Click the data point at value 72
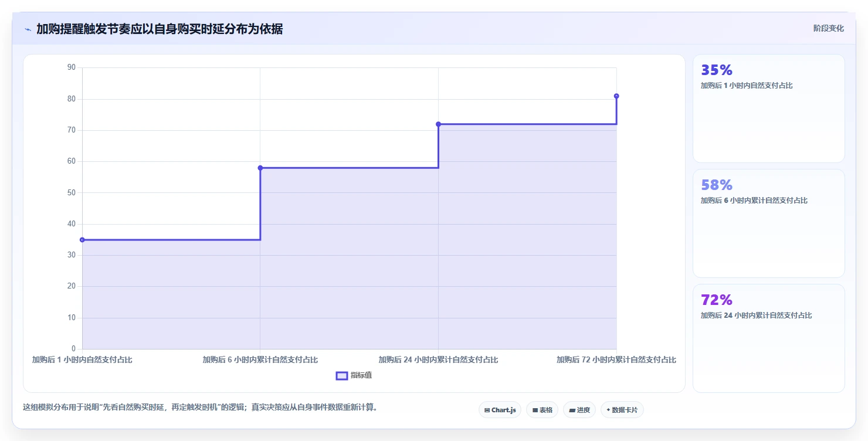The image size is (868, 441). coord(438,124)
